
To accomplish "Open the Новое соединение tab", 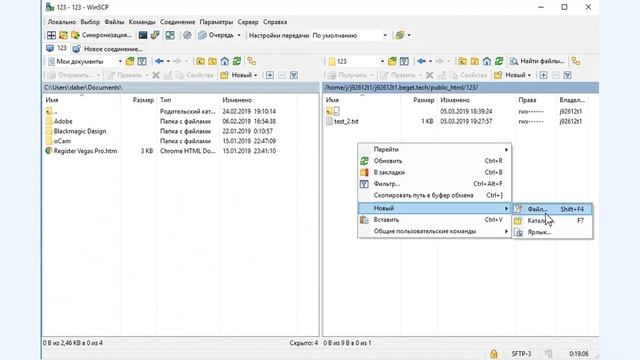I will click(x=108, y=49).
